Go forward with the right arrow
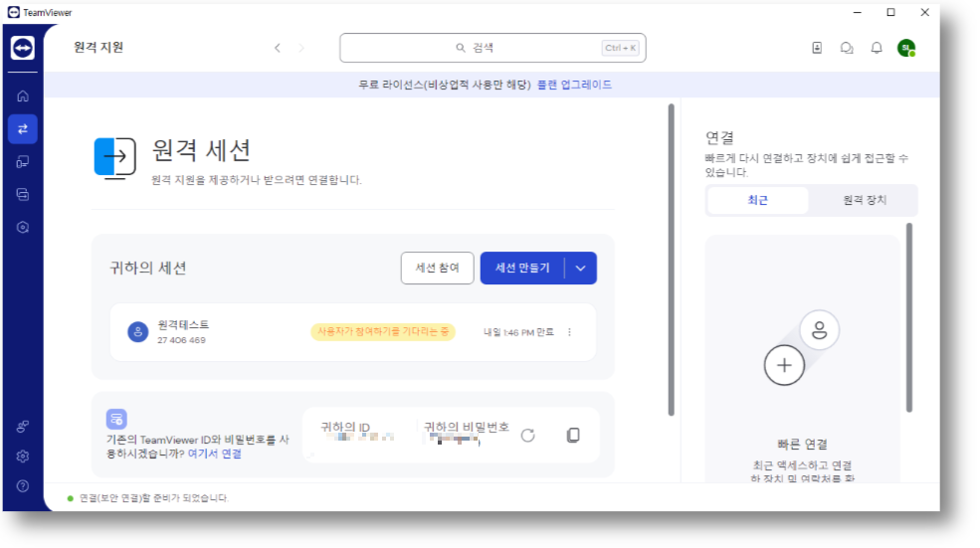Viewport: 980px width, 548px height. 301,48
